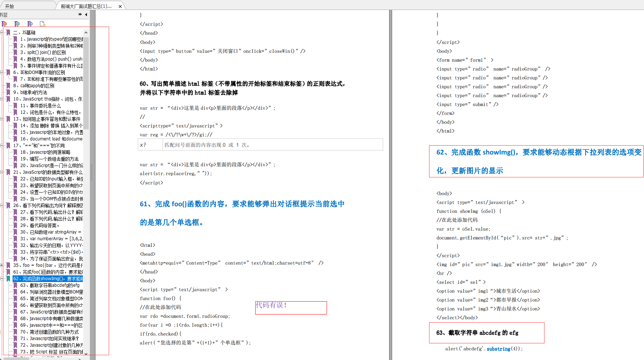
Task: Click the heading 61、完成 foo()函数的内容
Action: click(x=242, y=213)
